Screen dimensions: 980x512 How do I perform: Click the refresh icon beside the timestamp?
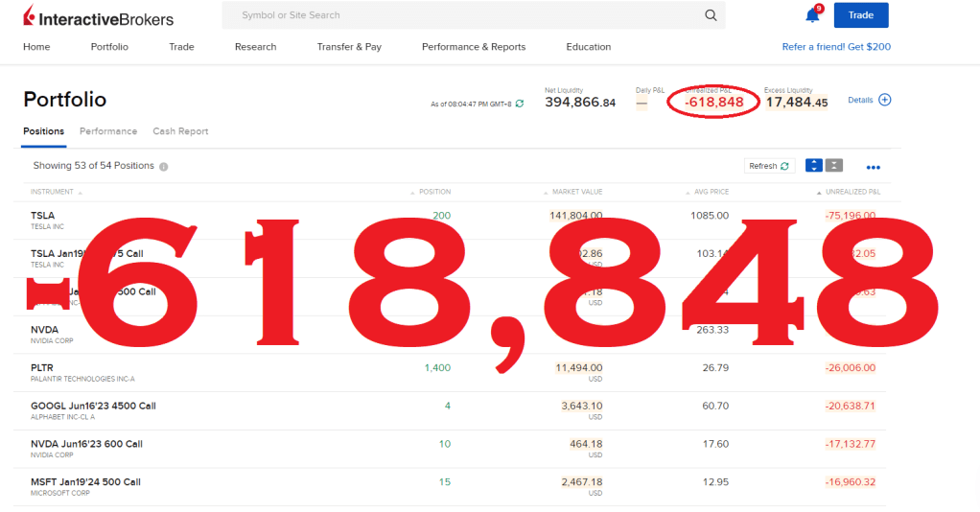pos(520,104)
